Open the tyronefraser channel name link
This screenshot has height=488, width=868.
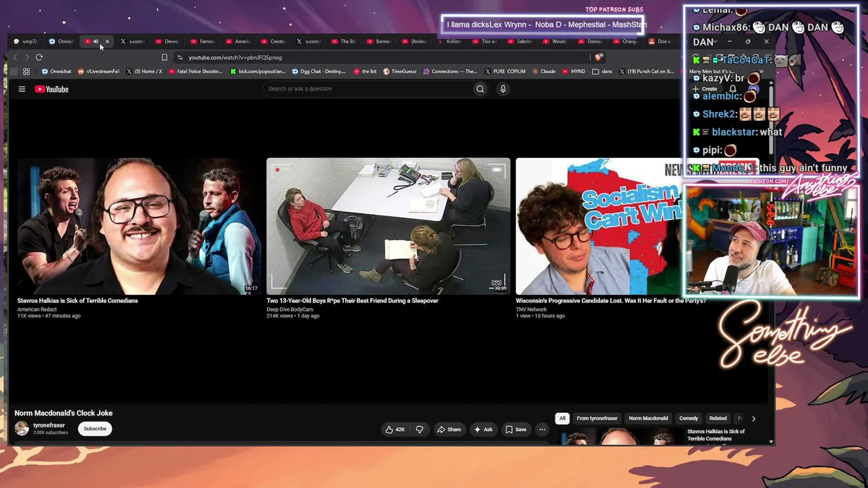coord(49,426)
